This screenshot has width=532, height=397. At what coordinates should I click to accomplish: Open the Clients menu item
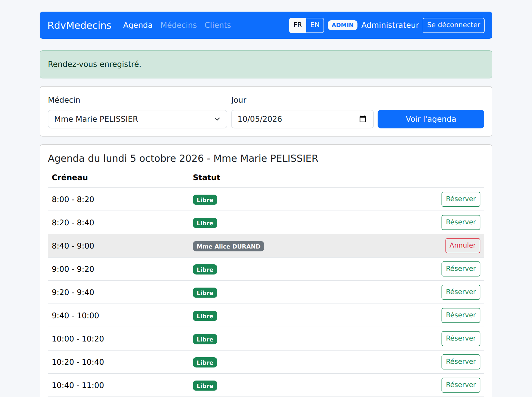tap(218, 25)
